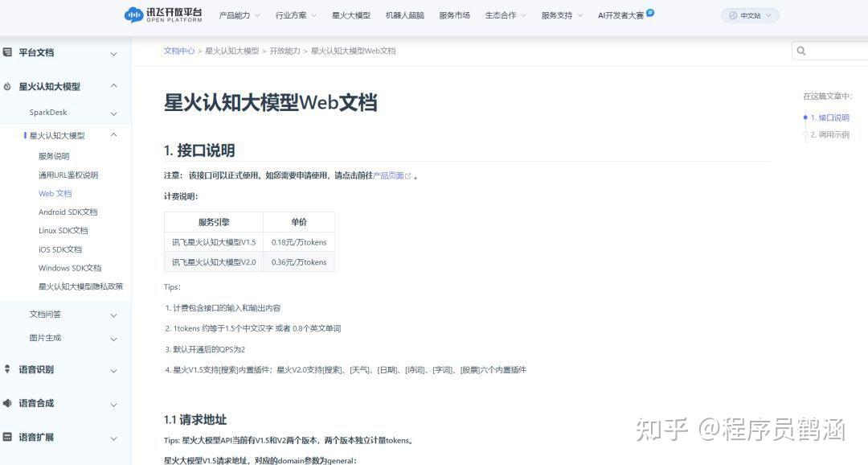Click the search magnifier icon

801,51
